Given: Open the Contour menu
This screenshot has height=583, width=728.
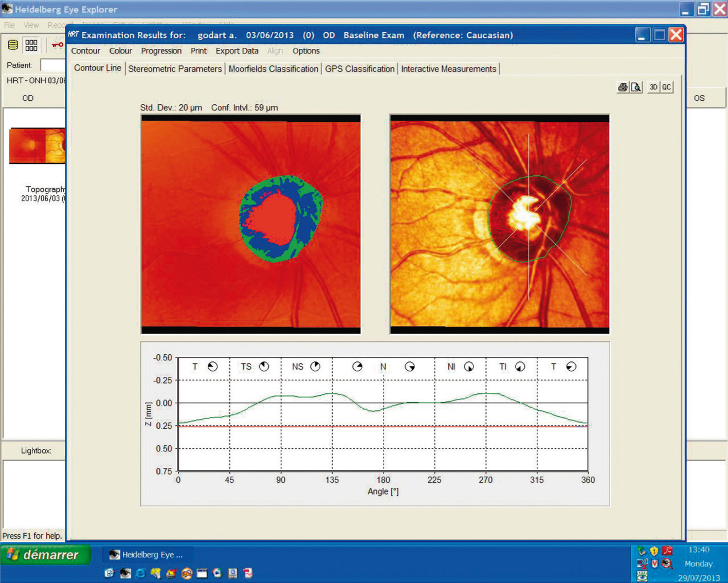Looking at the screenshot, I should [85, 51].
